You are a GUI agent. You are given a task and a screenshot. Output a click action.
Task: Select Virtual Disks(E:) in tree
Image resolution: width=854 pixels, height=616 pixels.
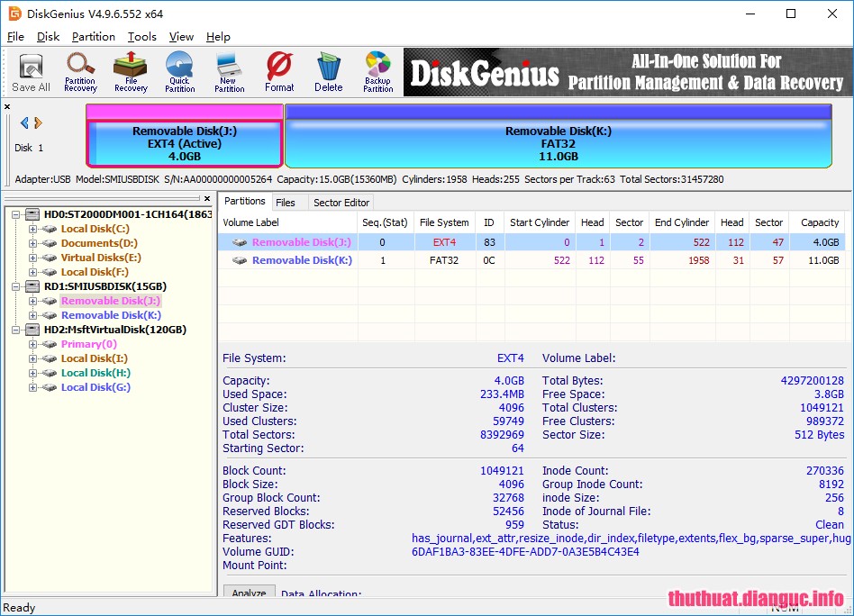[x=101, y=258]
